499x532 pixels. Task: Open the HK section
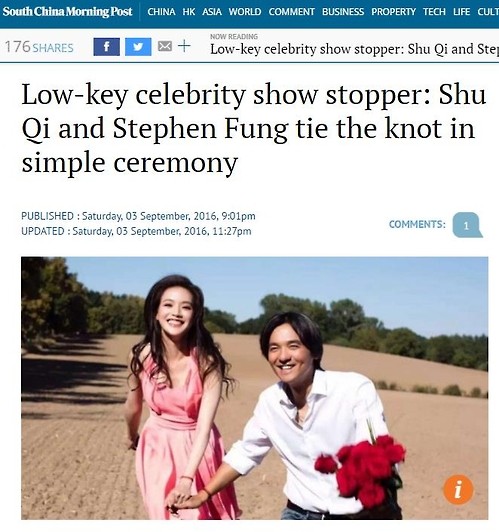[x=189, y=12]
